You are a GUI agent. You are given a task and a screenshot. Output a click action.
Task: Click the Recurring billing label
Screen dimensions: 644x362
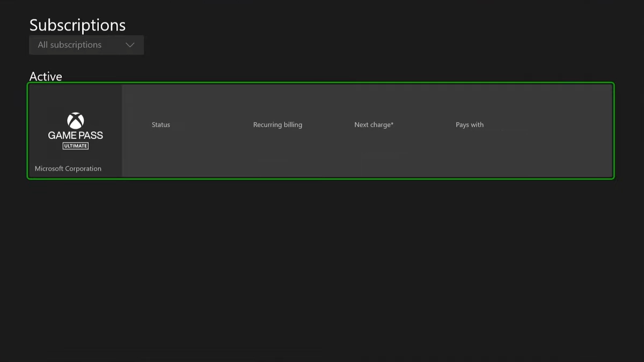[277, 124]
